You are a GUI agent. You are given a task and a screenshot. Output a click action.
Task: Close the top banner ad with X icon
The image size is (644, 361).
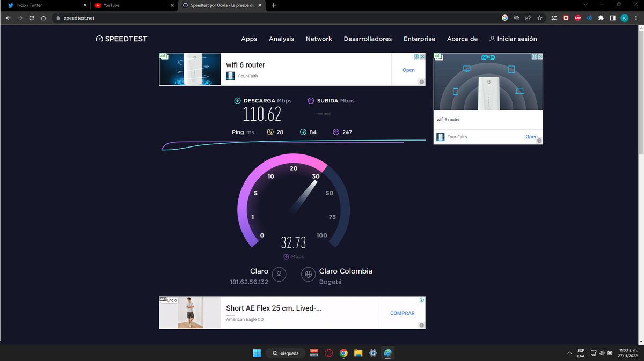pyautogui.click(x=422, y=56)
